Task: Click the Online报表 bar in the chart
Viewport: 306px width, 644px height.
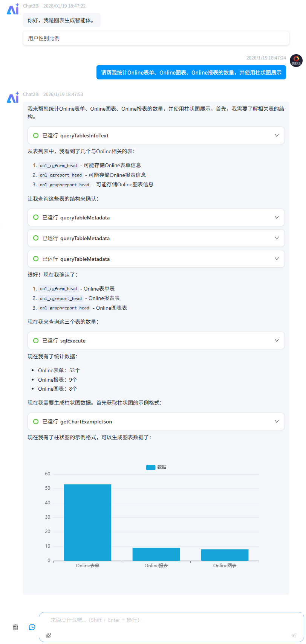Action: pyautogui.click(x=156, y=554)
